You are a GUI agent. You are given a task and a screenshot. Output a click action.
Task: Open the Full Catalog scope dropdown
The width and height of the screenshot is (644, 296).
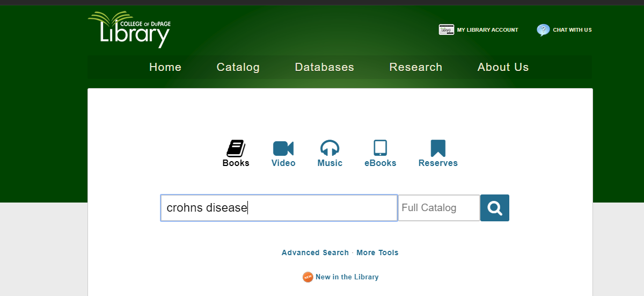[438, 208]
